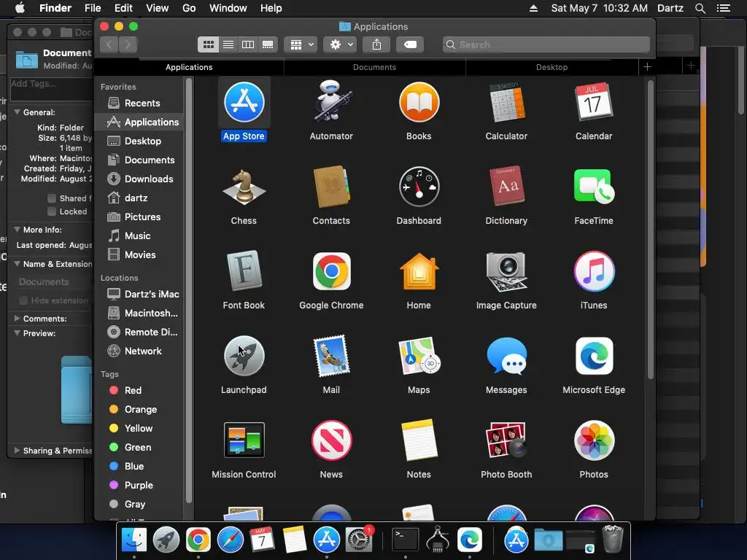Viewport: 747px width, 560px height.
Task: Select Microsoft Edge in Applications grid
Action: 594,356
